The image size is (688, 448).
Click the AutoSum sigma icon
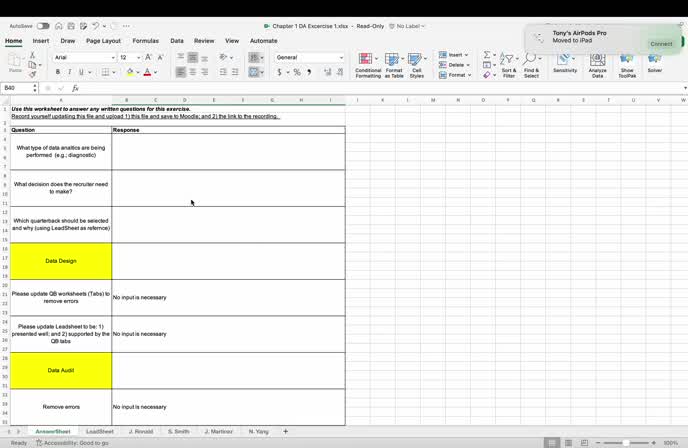[x=487, y=55]
